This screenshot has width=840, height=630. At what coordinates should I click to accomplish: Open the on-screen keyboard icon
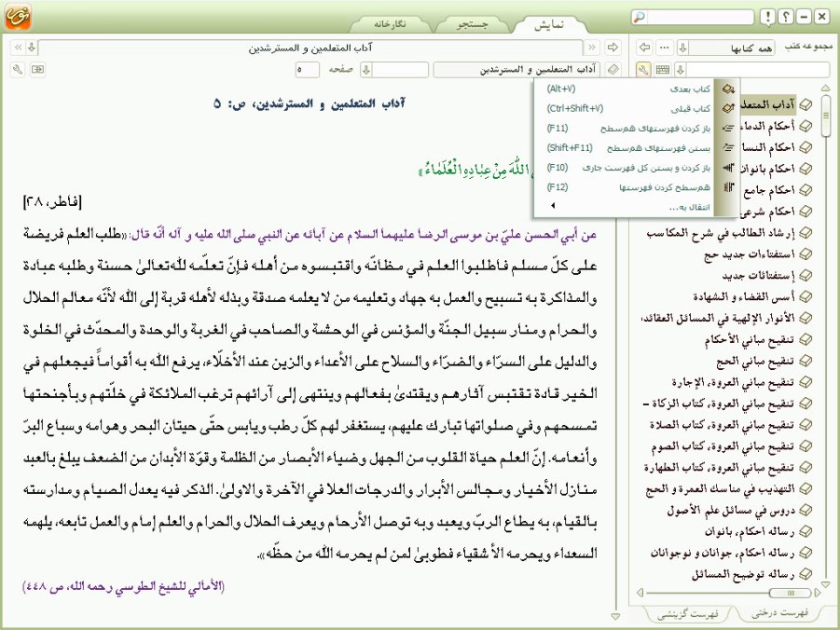point(663,69)
